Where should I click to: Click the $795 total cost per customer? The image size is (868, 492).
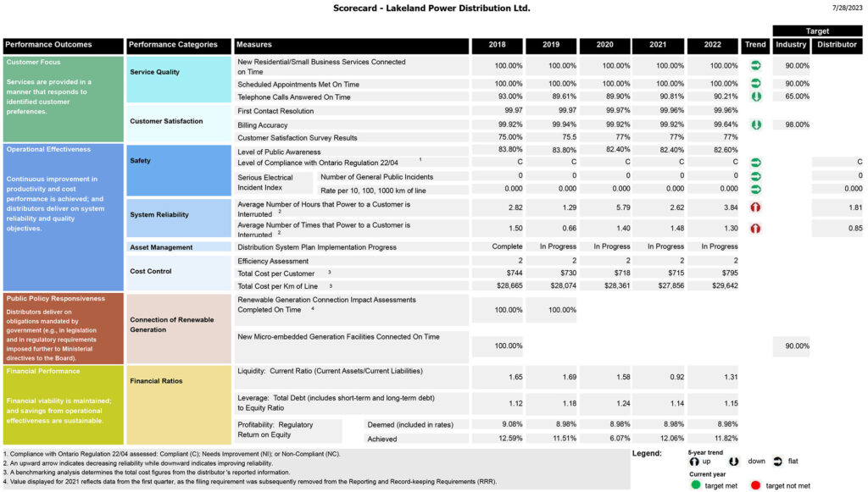coord(728,273)
